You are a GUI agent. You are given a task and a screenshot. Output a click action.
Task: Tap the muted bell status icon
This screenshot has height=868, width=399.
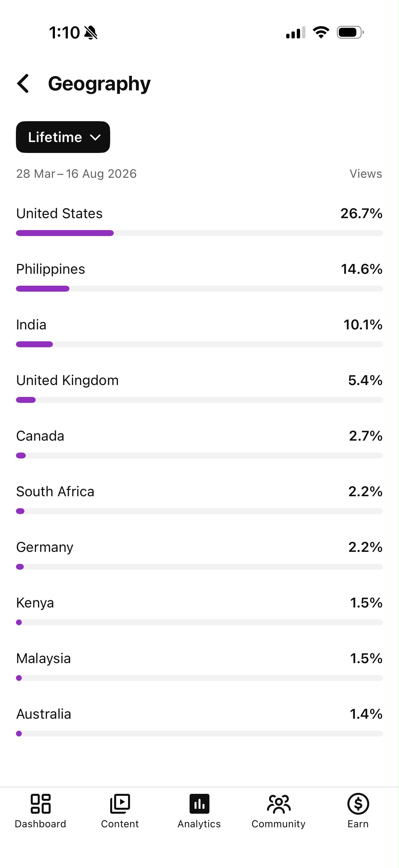tap(91, 33)
